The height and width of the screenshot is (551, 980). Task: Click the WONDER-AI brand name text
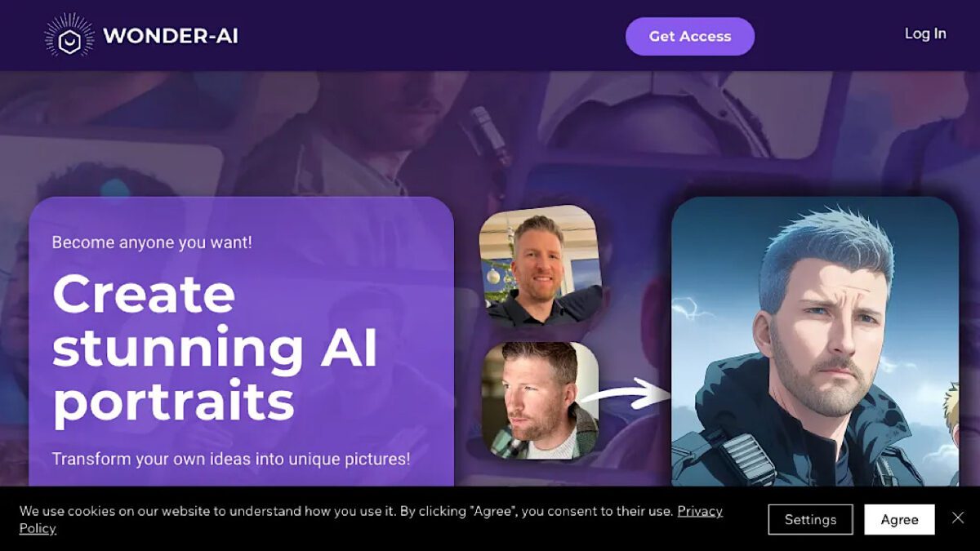(x=171, y=36)
